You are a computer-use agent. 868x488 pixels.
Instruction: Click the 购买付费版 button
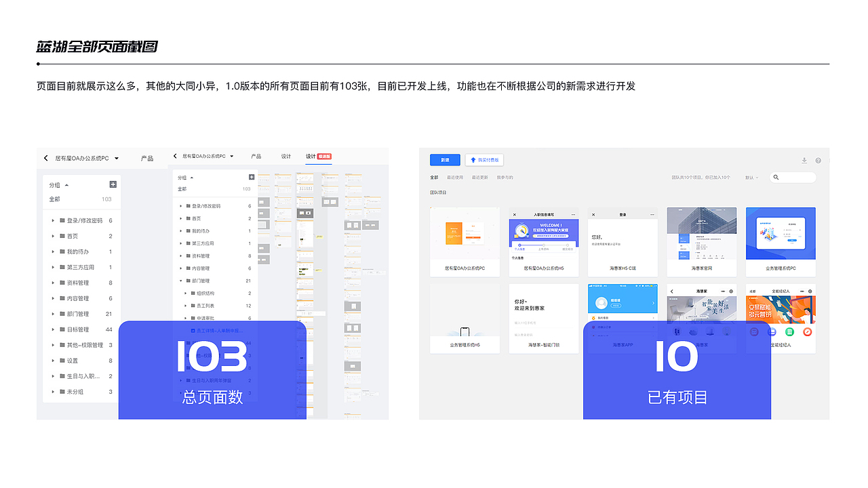pyautogui.click(x=484, y=160)
